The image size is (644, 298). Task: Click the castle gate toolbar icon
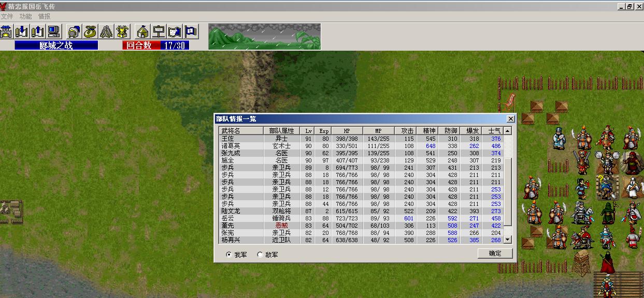click(6, 32)
